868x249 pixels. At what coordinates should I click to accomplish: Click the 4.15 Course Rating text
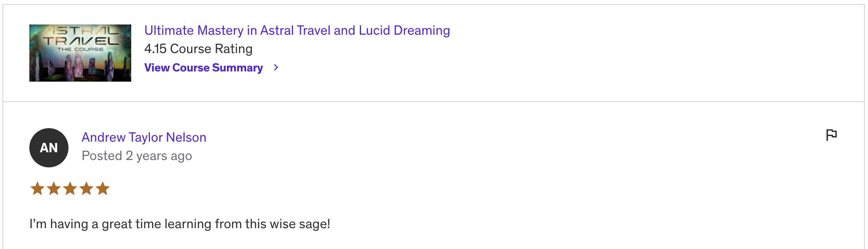pos(198,49)
